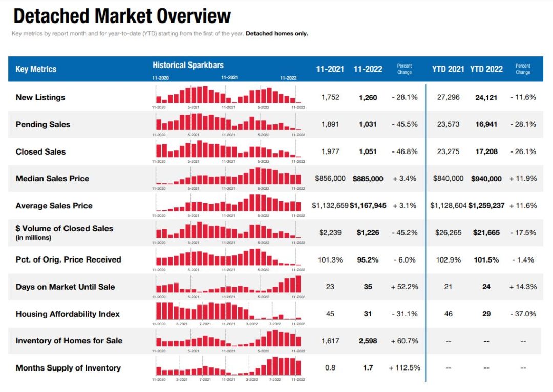Image resolution: width=553 pixels, height=392 pixels.
Task: Click the Months Supply of Inventory label
Action: [x=68, y=367]
